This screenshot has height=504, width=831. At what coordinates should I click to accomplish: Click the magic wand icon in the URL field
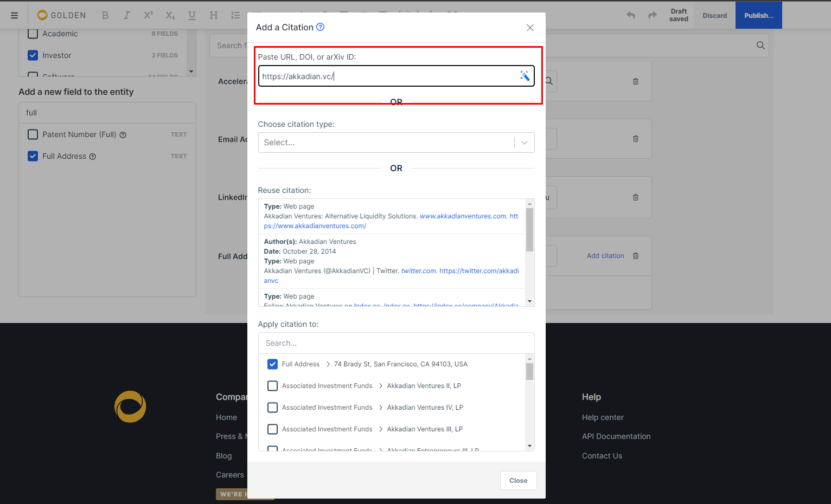tap(525, 76)
